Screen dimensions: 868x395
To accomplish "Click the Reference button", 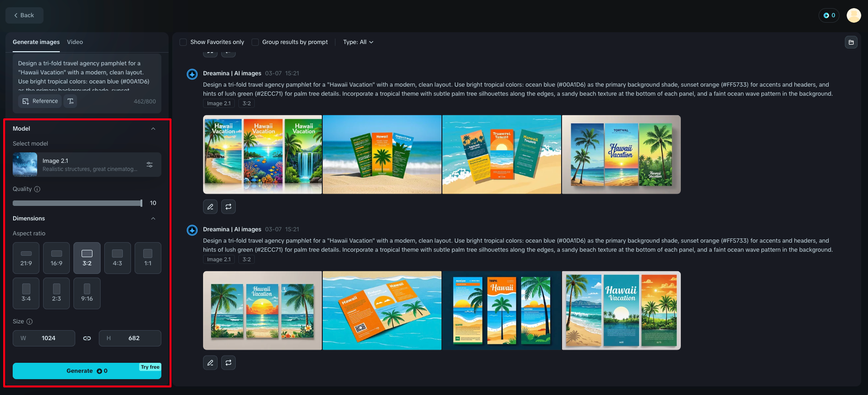I will pyautogui.click(x=40, y=101).
